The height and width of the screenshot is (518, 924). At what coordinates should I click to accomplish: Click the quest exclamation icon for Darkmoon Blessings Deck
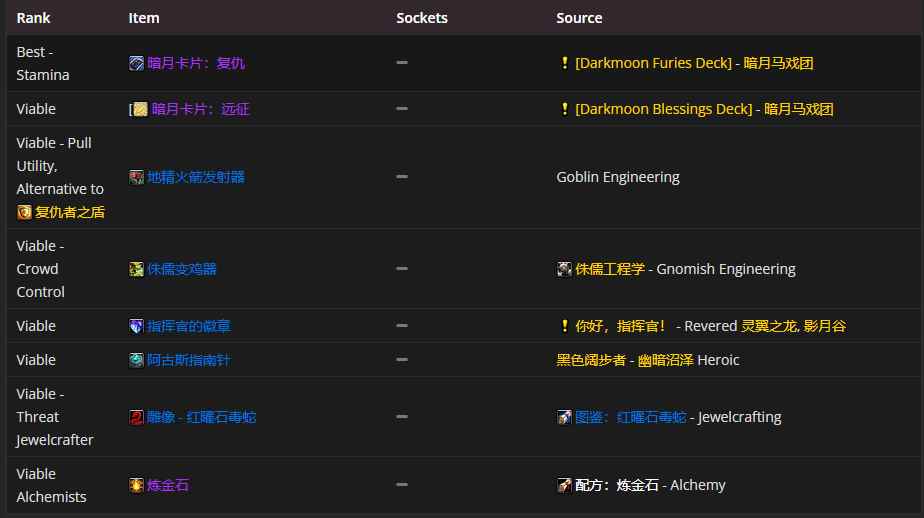point(565,108)
